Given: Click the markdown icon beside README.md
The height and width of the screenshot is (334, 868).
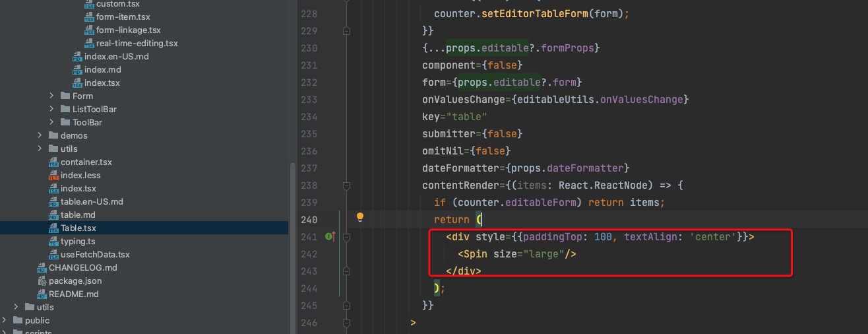Looking at the screenshot, I should [42, 294].
